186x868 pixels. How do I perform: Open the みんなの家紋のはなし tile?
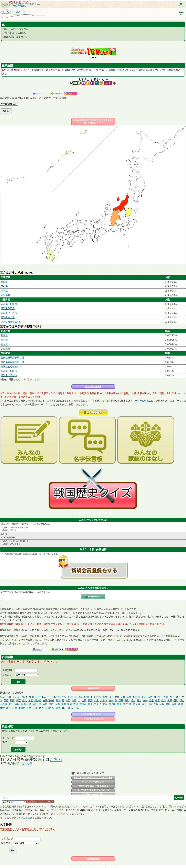(x=146, y=440)
